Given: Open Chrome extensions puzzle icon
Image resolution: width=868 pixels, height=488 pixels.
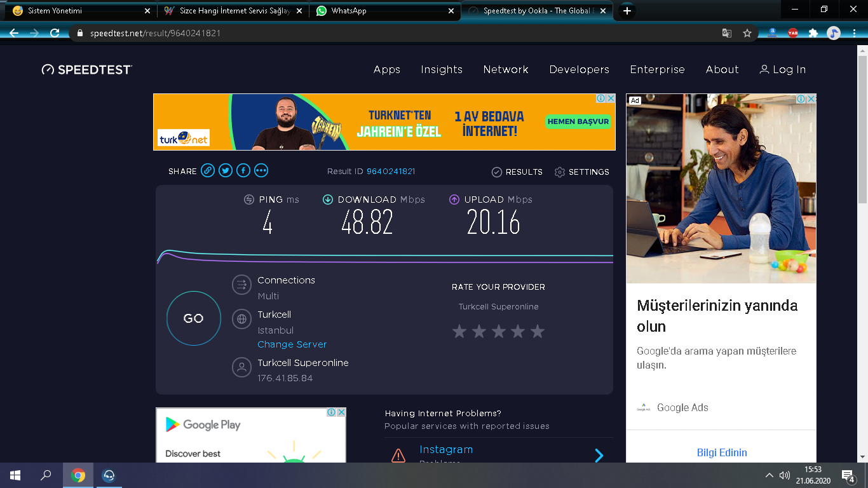Looking at the screenshot, I should (x=813, y=33).
